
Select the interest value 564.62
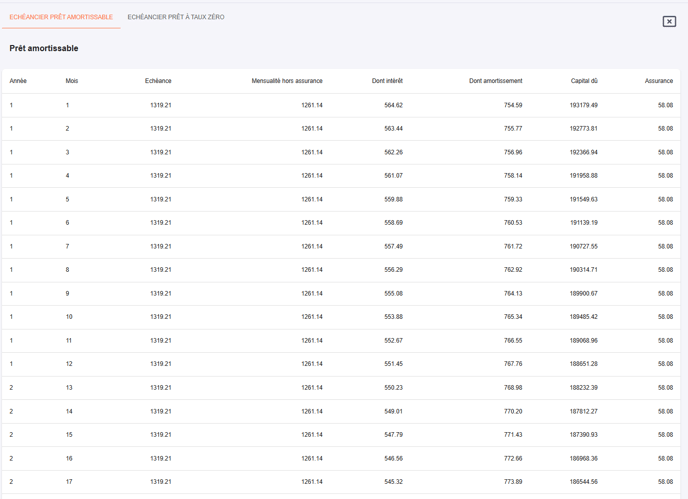pos(393,105)
